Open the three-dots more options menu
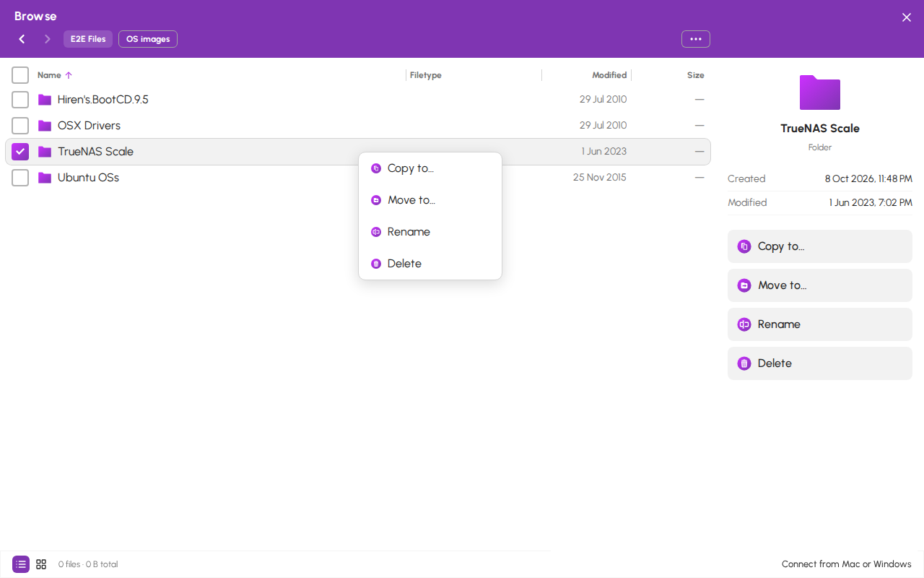The height and width of the screenshot is (578, 924). coord(696,39)
